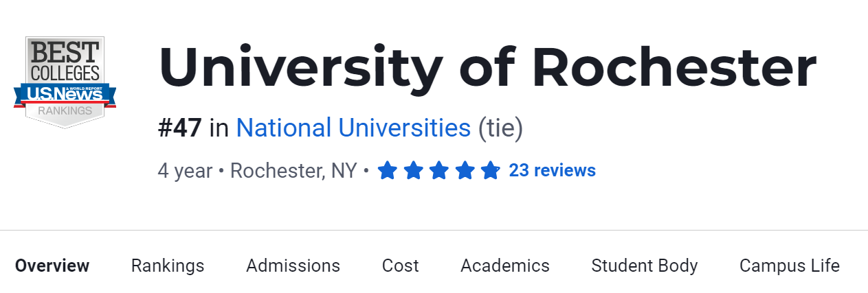
Task: Click the third rating star
Action: point(439,170)
